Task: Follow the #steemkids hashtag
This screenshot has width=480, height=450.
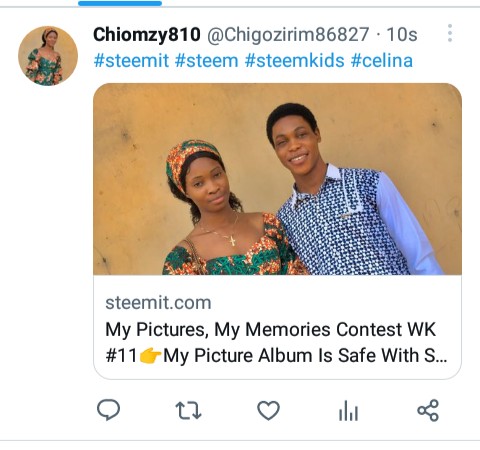Action: 294,61
